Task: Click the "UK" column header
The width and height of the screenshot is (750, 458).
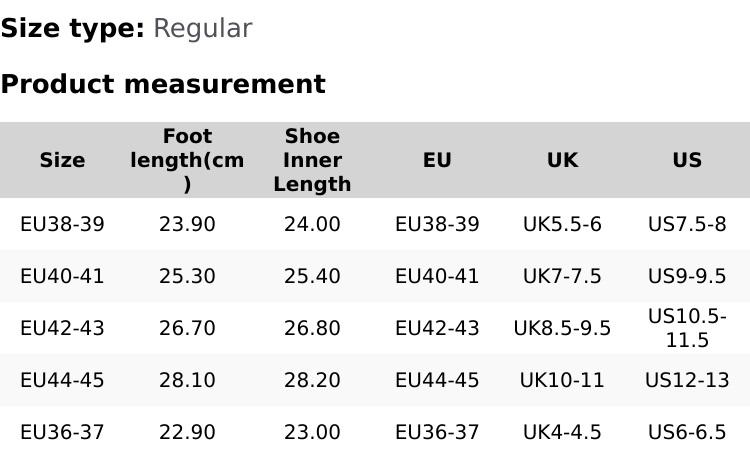Action: (562, 161)
